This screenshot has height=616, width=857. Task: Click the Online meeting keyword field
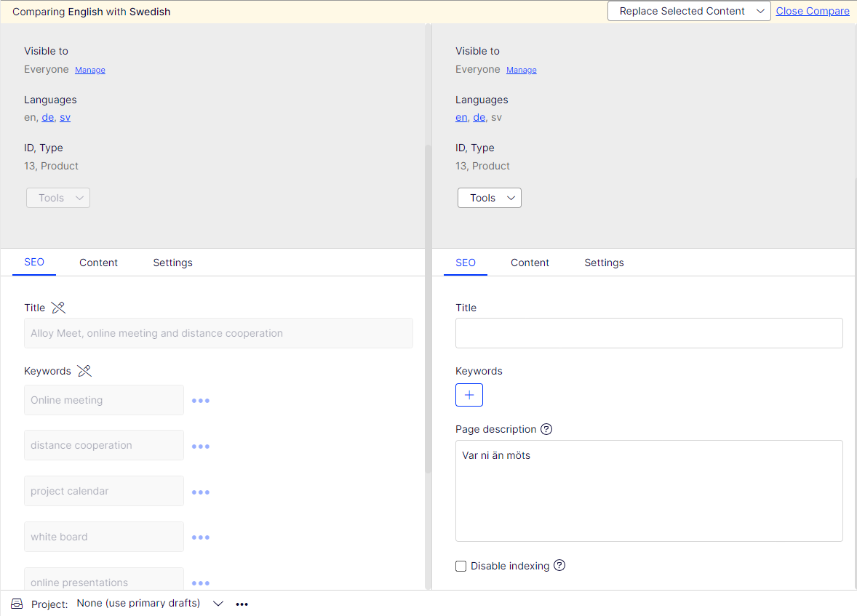104,400
